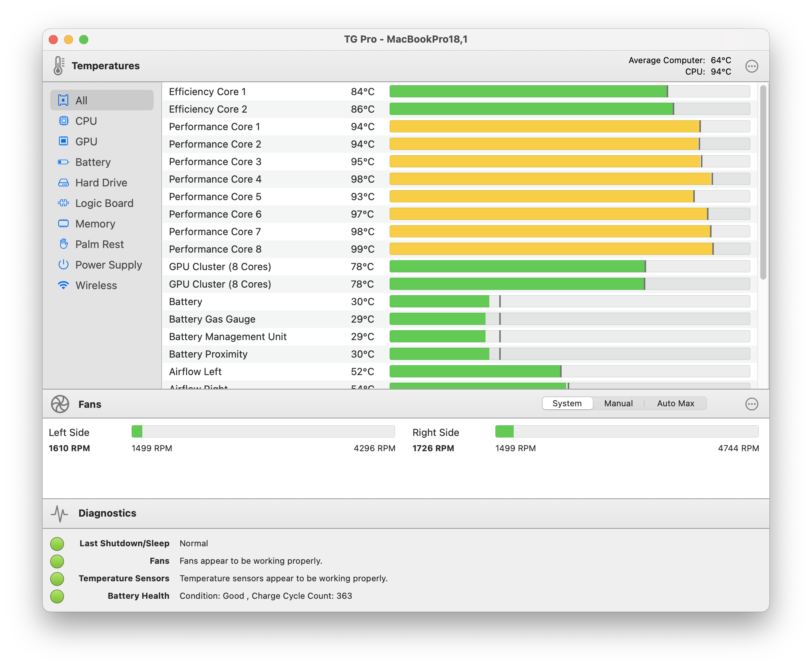Open the Temperatures more options menu
Image resolution: width=812 pixels, height=668 pixels.
(x=751, y=66)
